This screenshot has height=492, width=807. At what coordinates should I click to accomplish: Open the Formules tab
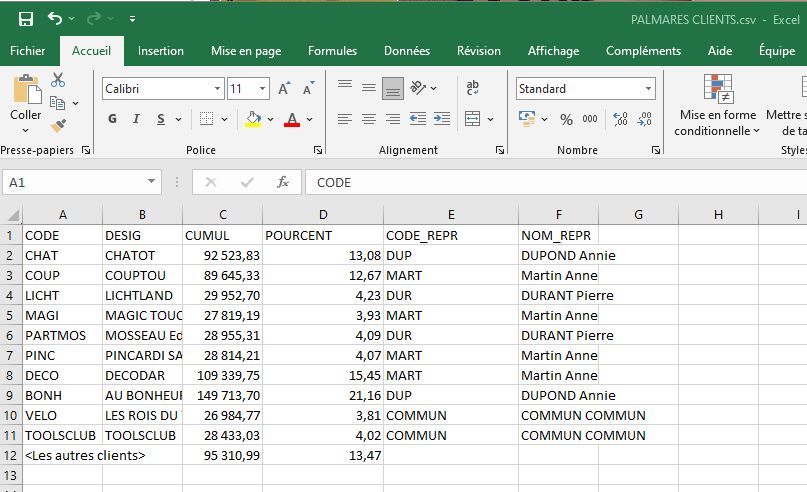tap(332, 51)
